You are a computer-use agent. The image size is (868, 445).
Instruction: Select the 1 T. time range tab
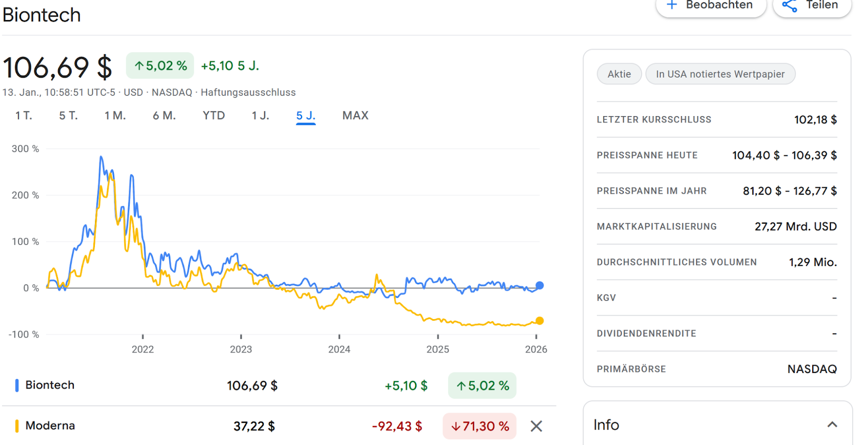pos(23,116)
